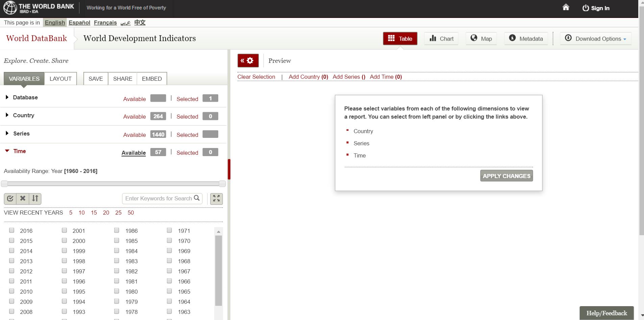Click the unselect-all X icon
The image size is (644, 320).
23,198
